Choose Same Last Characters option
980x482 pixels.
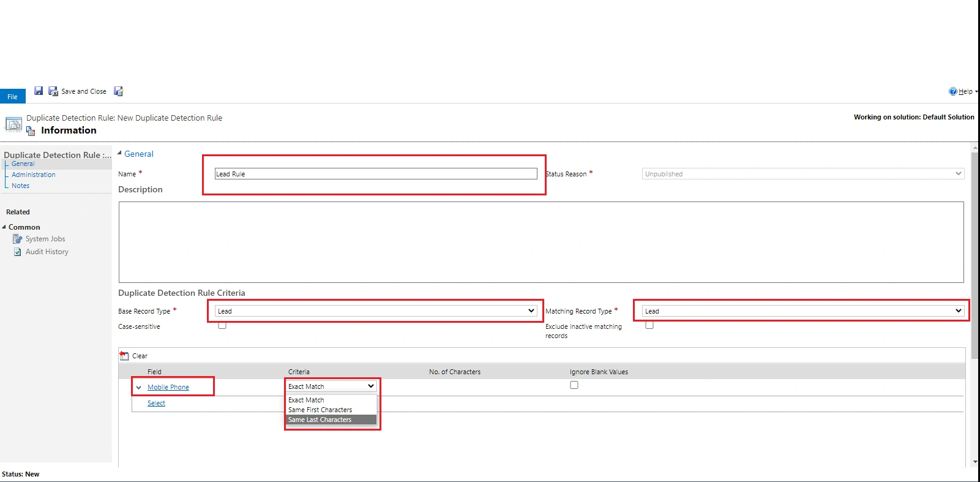tap(331, 420)
